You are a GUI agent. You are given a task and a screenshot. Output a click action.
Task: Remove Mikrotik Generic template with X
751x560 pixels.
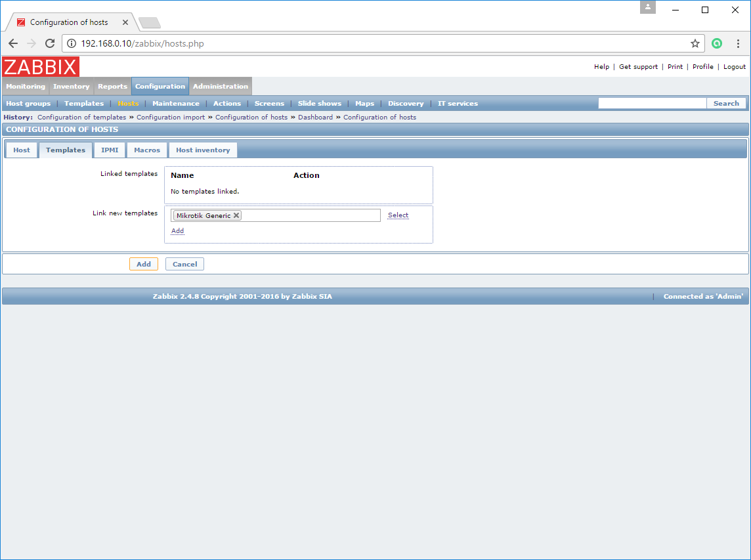(x=236, y=215)
